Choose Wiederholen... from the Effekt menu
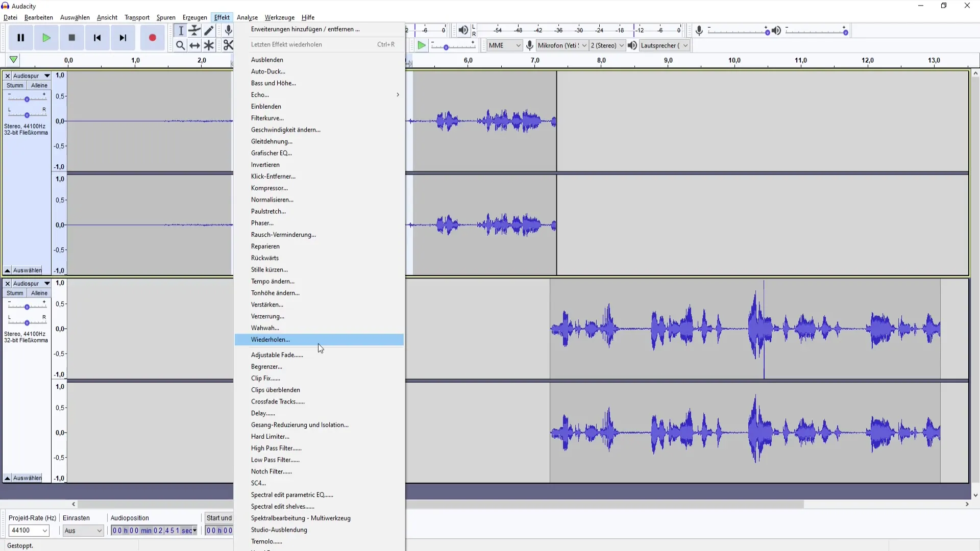Image resolution: width=980 pixels, height=551 pixels. click(x=319, y=340)
